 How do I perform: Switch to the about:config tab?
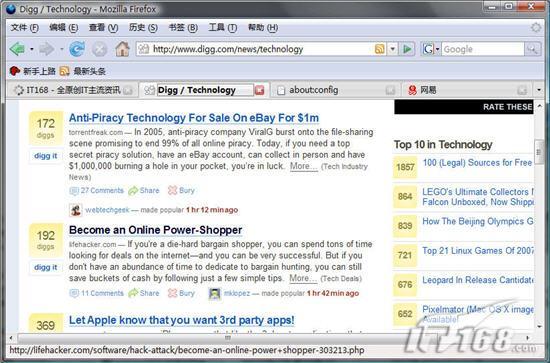coord(336,90)
